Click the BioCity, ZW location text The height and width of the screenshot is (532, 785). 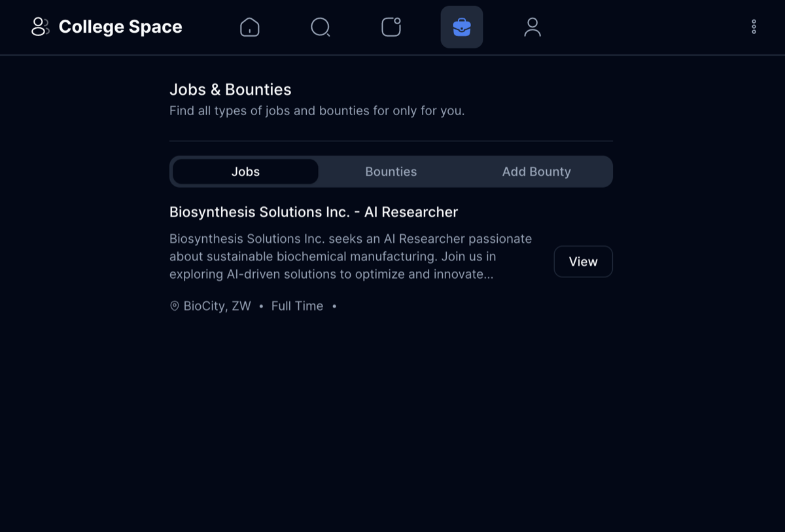pos(217,306)
